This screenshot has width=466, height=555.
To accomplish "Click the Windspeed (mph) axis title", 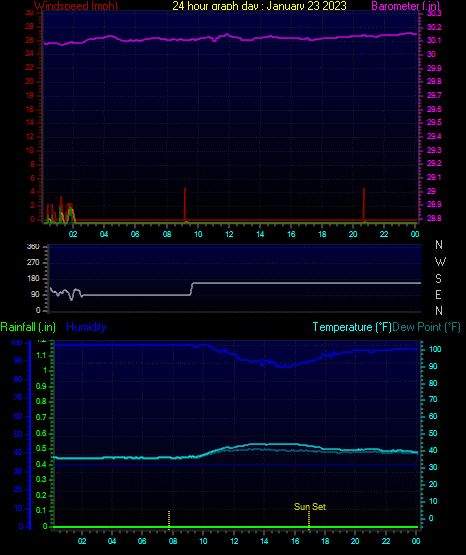I will point(76,6).
